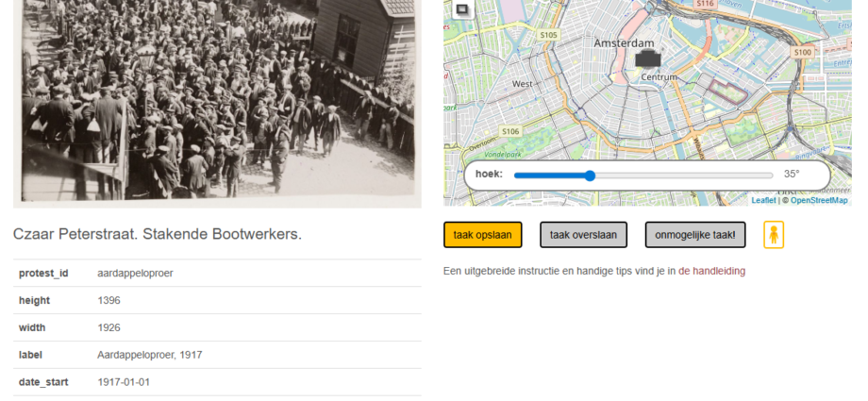
Task: Select the 'aardappeloproer' protest_id value
Action: pyautogui.click(x=135, y=273)
